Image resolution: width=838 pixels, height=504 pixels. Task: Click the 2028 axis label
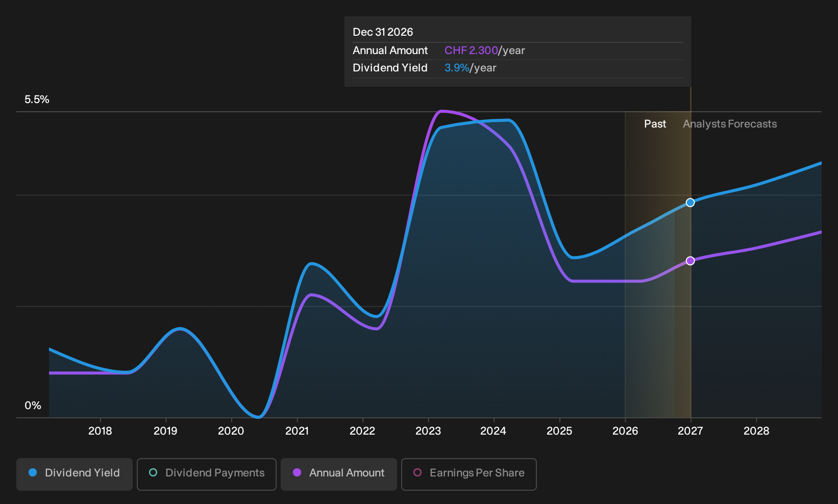756,431
